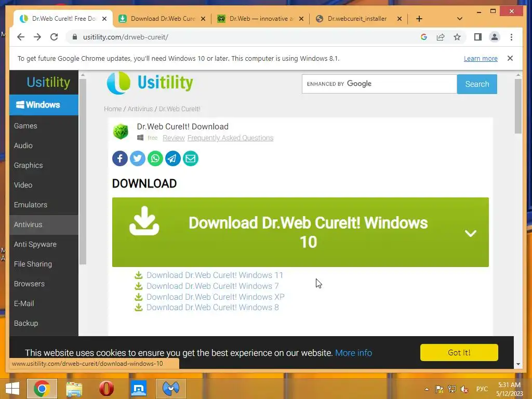
Task: Click the Google search input field
Action: (379, 84)
